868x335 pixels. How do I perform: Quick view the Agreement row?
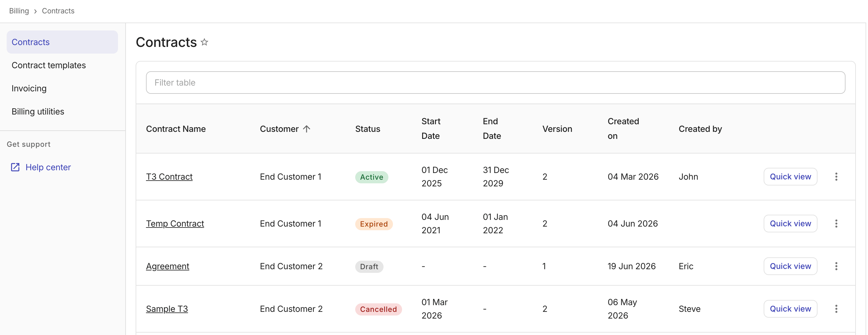[790, 266]
